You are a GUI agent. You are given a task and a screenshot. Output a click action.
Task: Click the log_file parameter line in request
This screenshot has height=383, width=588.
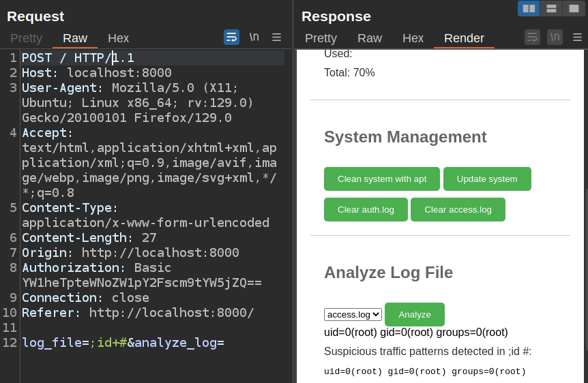[123, 343]
